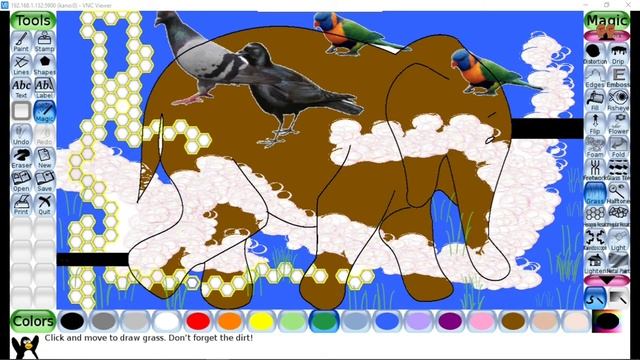The width and height of the screenshot is (640, 360).
Task: Choose the Shapes tool
Action: (x=44, y=65)
